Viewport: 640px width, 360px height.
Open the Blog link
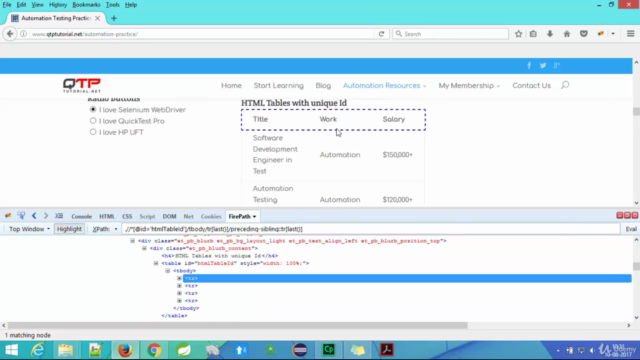pos(323,85)
